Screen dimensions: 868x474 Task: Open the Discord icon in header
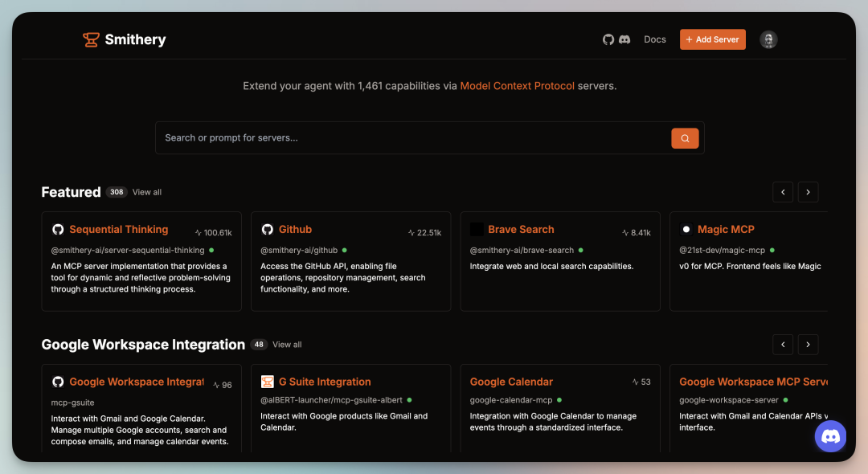[x=624, y=39]
